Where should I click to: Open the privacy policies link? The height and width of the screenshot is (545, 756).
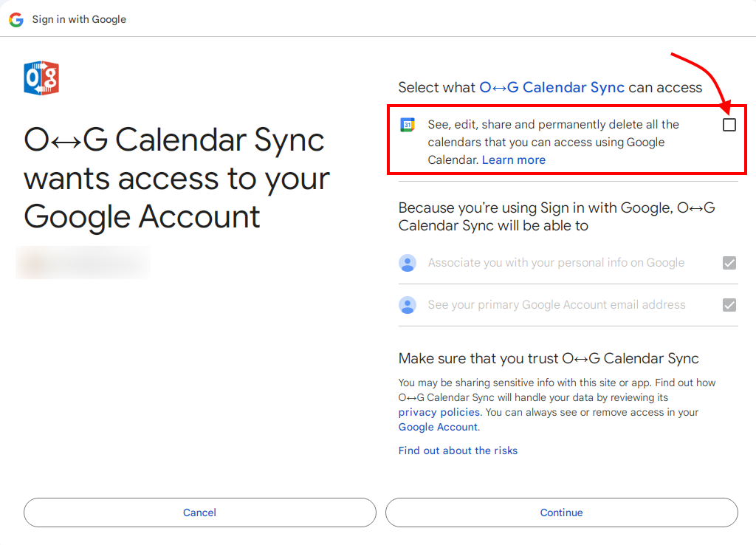(439, 412)
